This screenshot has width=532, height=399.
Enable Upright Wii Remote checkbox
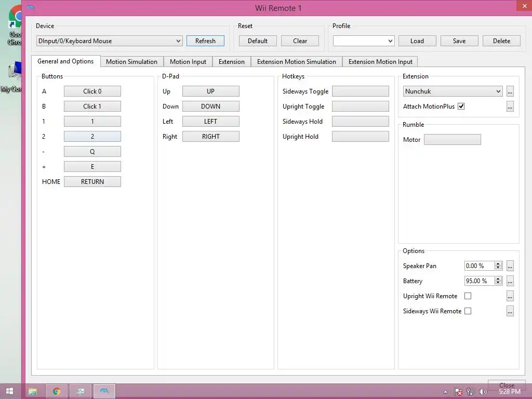[x=468, y=296]
